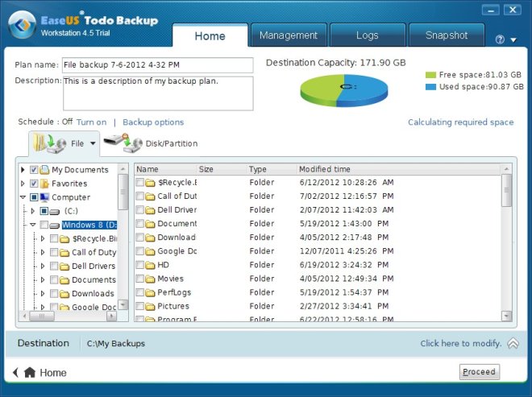
Task: Click the (C:) drive icon
Action: [x=54, y=212]
